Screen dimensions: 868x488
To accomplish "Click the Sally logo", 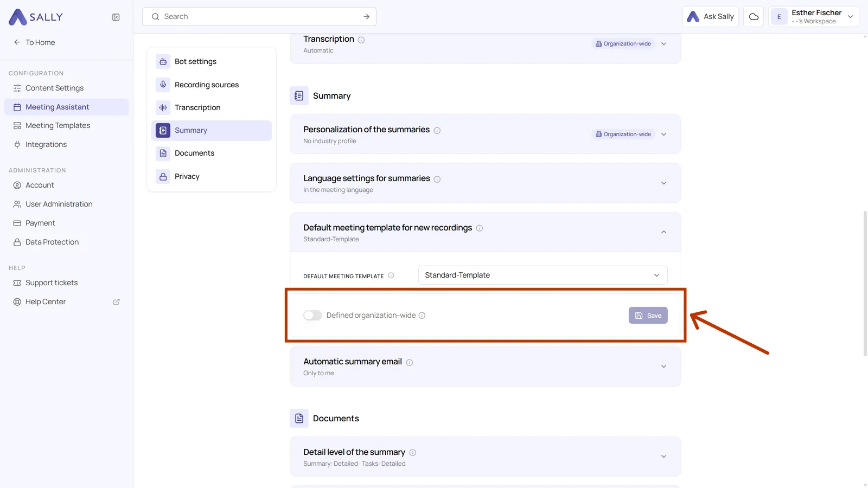I will [x=36, y=17].
